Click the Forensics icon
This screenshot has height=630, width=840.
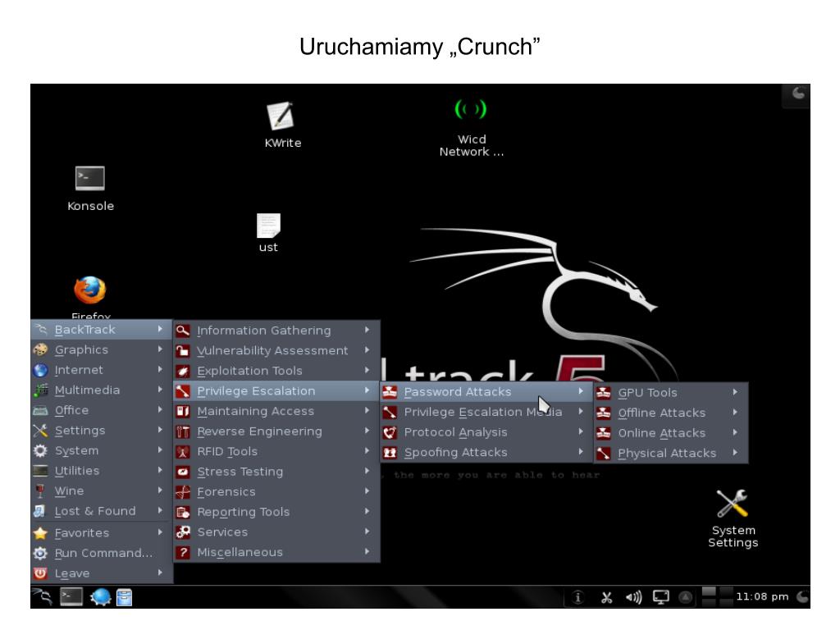(x=183, y=492)
